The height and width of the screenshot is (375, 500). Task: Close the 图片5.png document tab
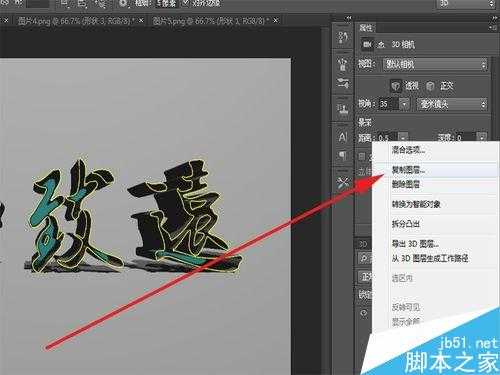[276, 21]
